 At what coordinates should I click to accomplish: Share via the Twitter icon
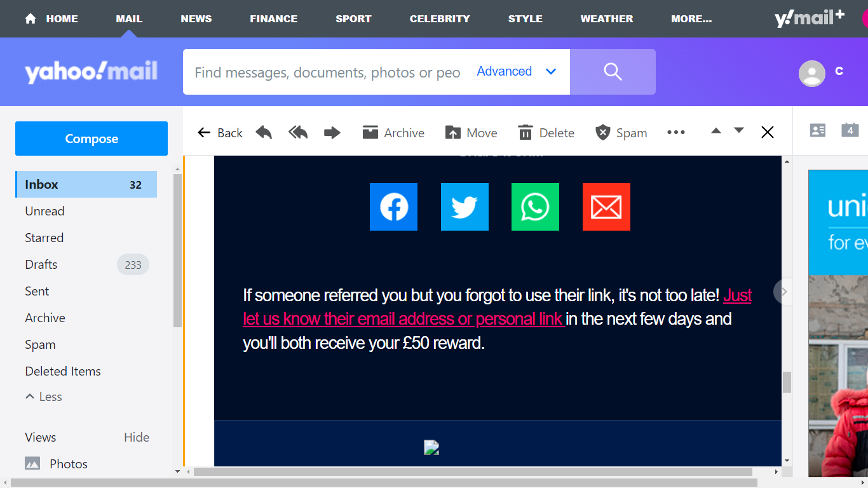click(465, 207)
